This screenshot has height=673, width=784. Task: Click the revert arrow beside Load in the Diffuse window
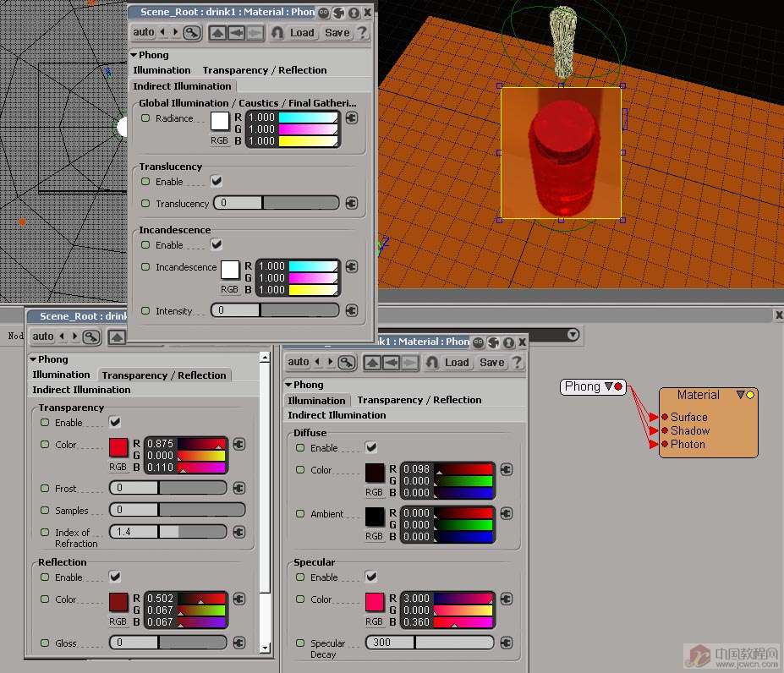[432, 363]
